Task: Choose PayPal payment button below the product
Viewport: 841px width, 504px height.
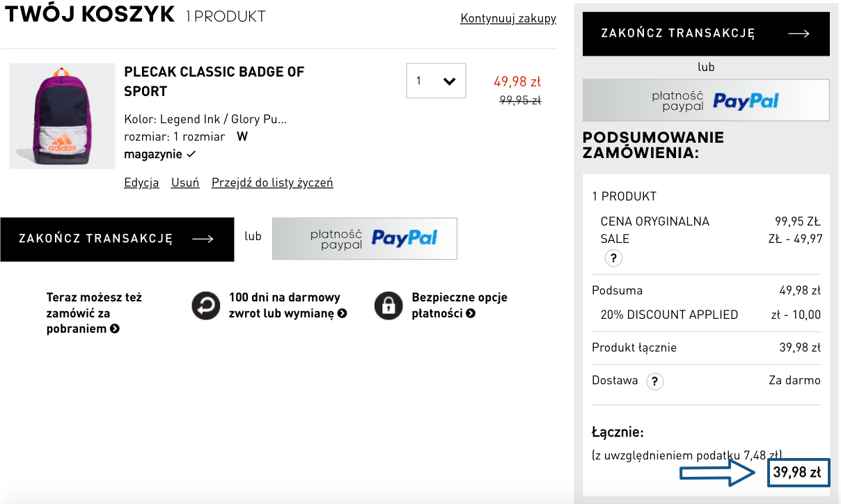Action: (x=365, y=239)
